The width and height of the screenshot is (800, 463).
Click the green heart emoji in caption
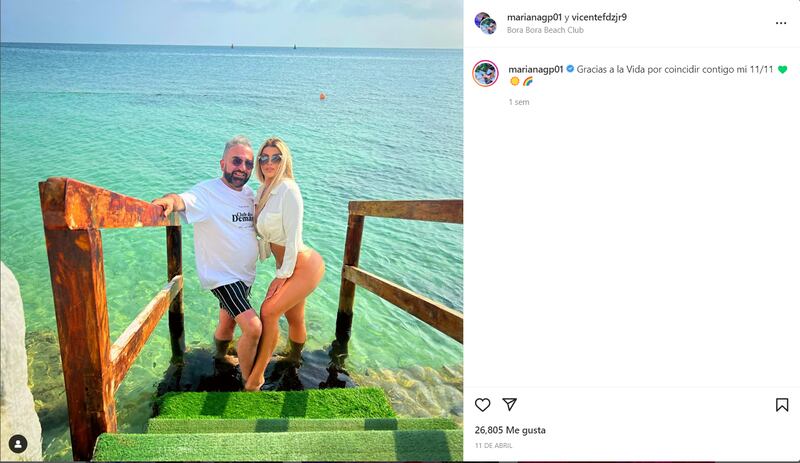click(782, 69)
